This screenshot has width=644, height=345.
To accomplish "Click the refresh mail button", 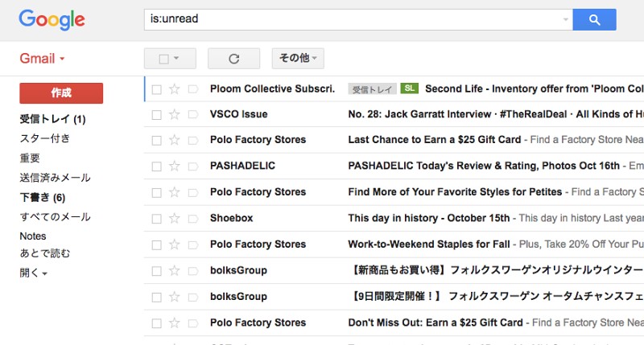I will (233, 59).
